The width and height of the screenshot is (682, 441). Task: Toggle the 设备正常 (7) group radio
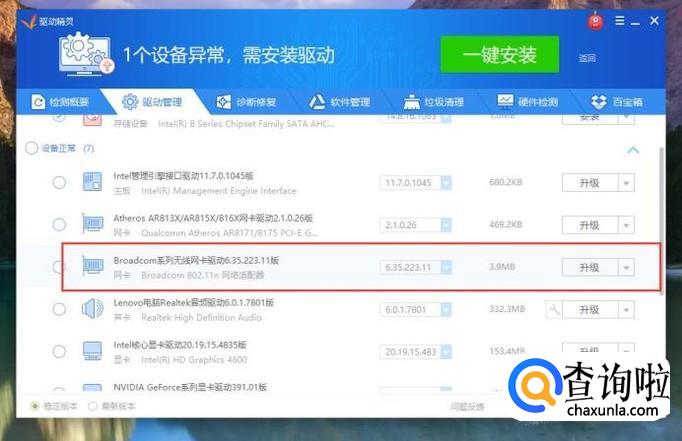[x=32, y=148]
